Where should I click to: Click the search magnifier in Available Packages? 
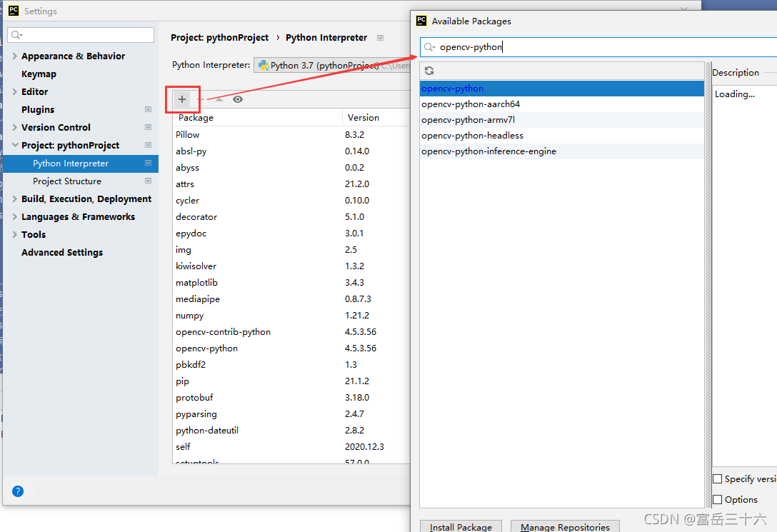point(429,47)
